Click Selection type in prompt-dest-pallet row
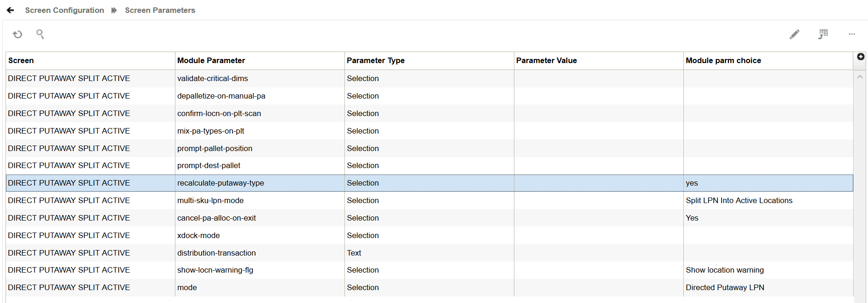 [x=429, y=165]
